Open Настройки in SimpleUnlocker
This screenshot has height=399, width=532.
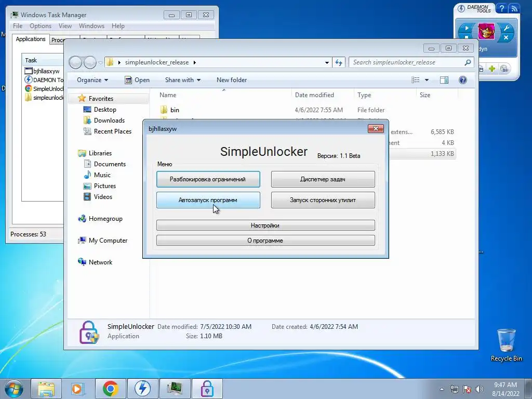(265, 225)
